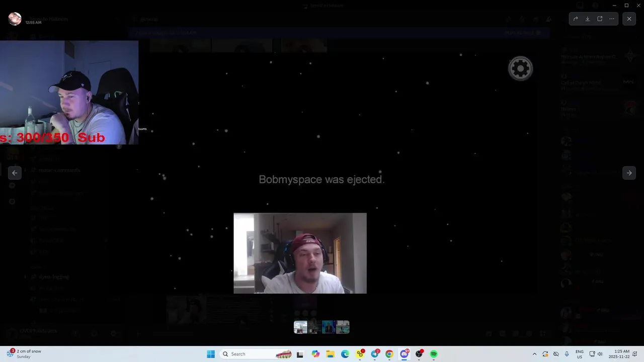Switch the ENG US input language
This screenshot has width=644, height=362.
(580, 354)
